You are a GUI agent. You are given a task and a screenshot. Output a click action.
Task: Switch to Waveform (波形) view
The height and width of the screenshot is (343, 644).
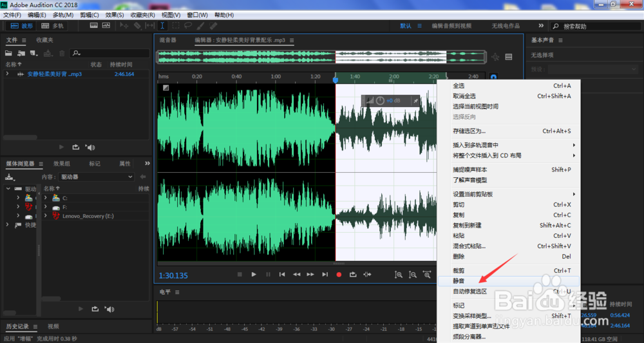21,26
